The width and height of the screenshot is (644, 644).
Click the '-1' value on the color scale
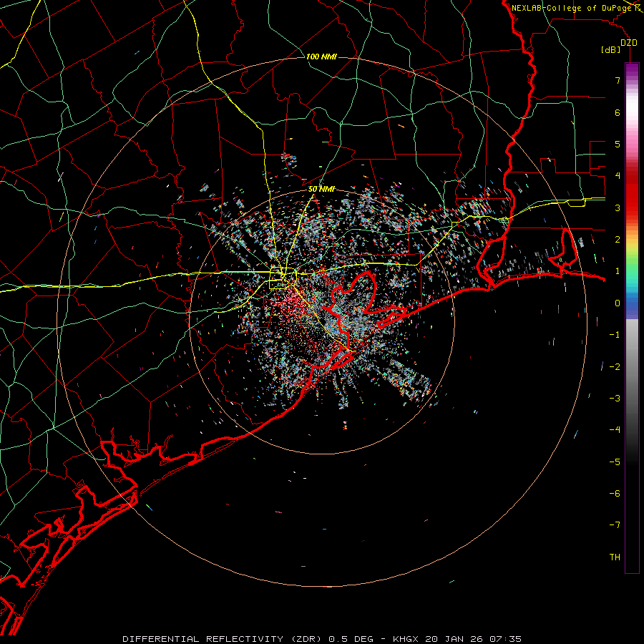(615, 335)
